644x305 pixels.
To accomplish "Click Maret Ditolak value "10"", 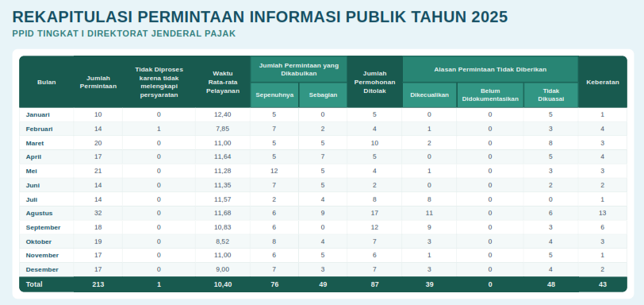I will [x=374, y=144].
